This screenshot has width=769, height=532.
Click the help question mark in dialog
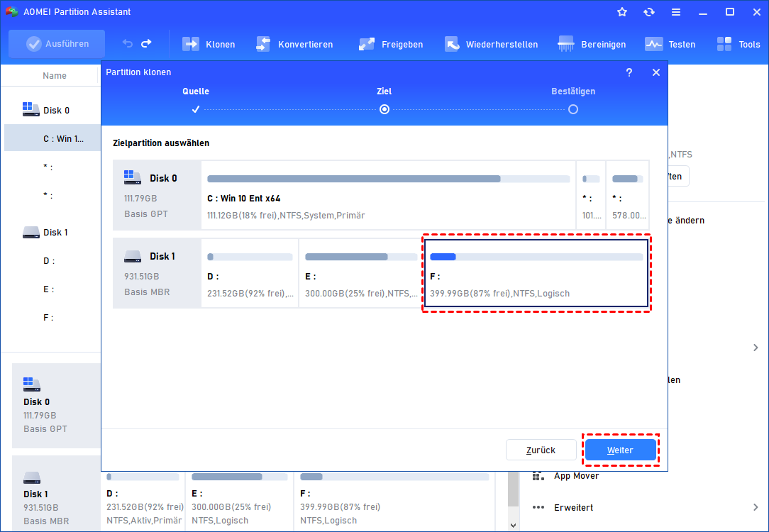click(629, 72)
